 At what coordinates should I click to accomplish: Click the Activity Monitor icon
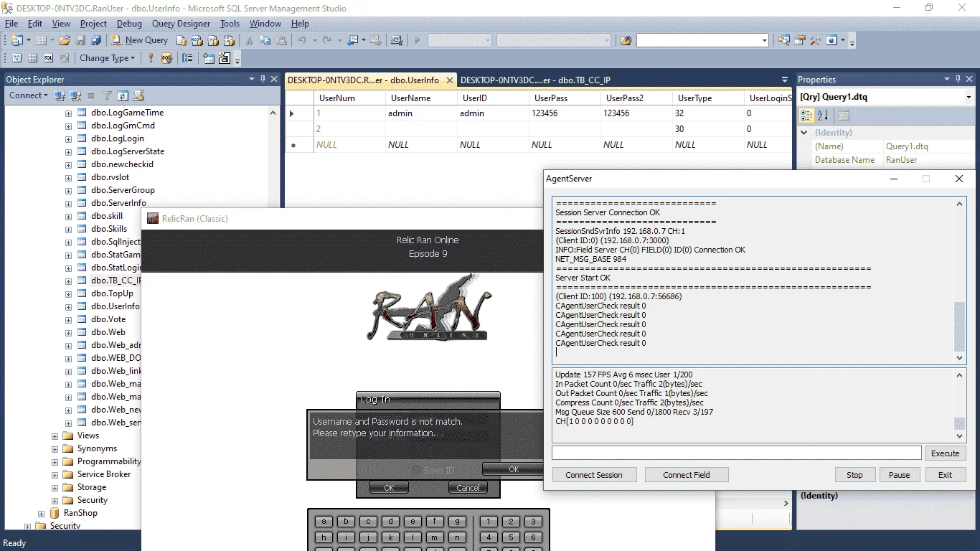click(397, 40)
